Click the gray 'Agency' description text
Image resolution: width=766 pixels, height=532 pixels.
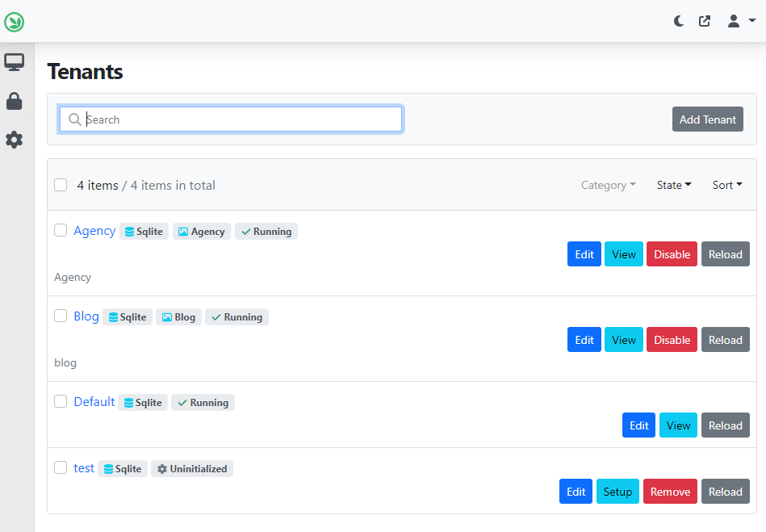pos(73,277)
